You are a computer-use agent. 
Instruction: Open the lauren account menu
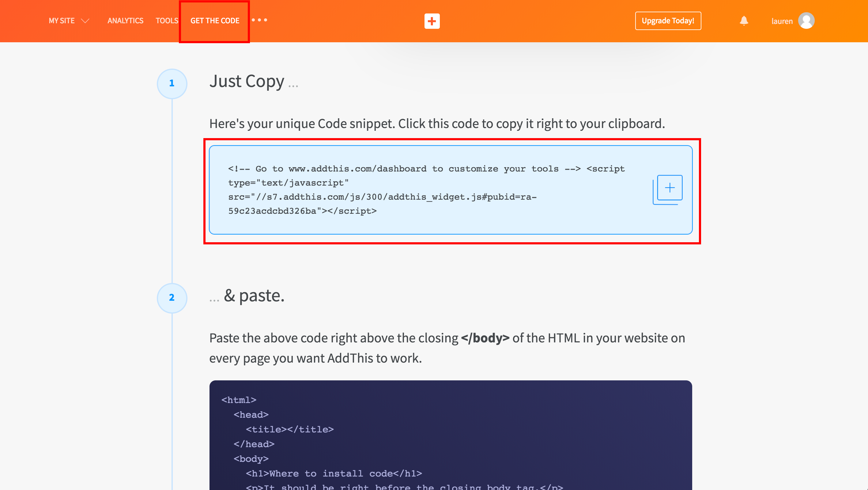tap(782, 21)
